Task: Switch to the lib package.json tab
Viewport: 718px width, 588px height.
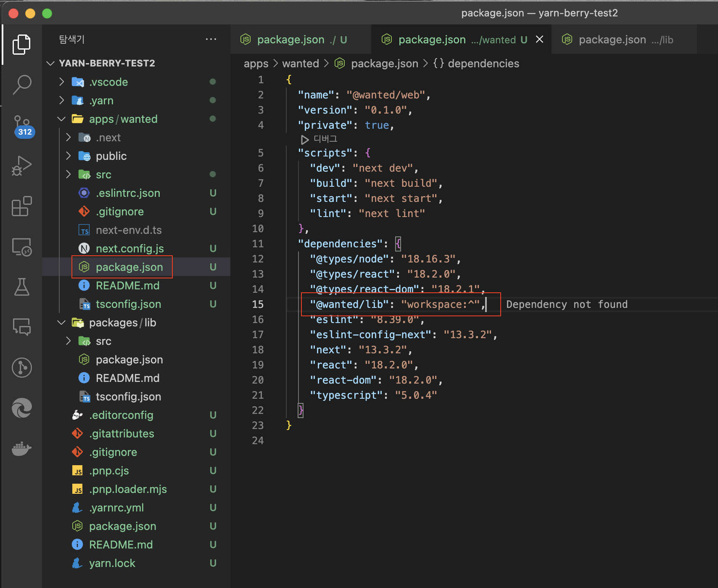Action: click(x=624, y=40)
